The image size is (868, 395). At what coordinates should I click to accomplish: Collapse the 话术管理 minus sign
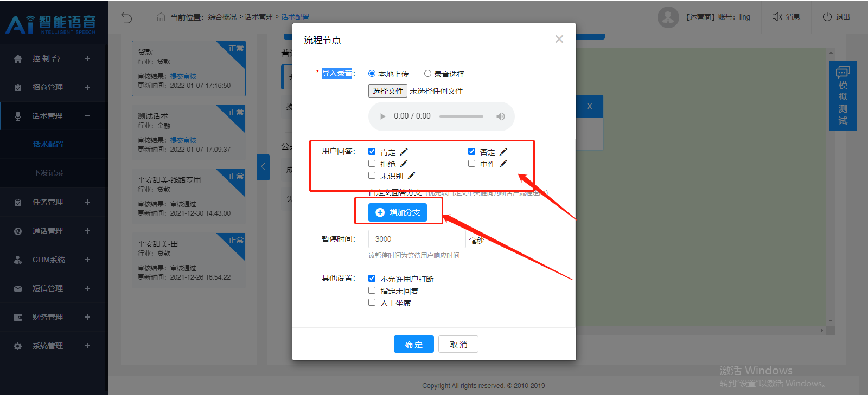click(87, 116)
